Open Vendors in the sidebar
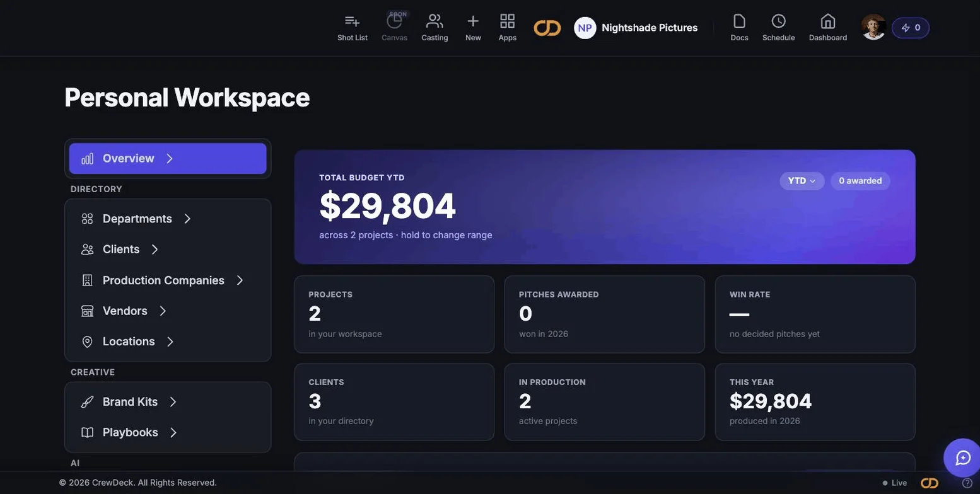Image resolution: width=980 pixels, height=494 pixels. click(168, 311)
